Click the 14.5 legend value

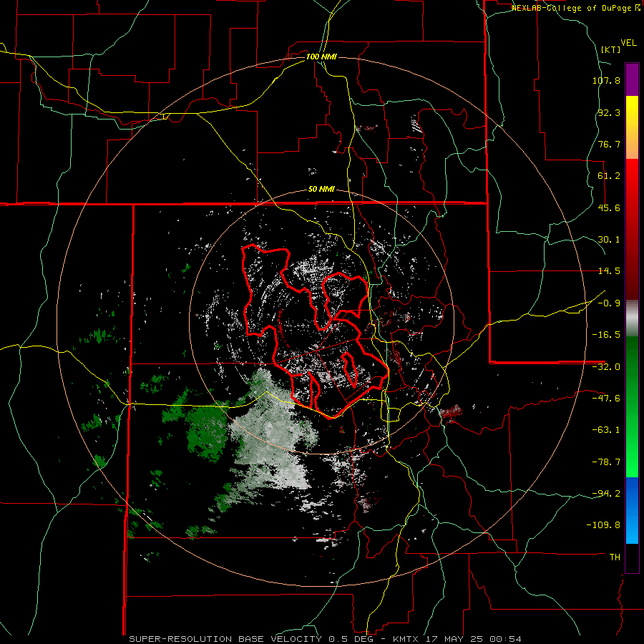click(x=609, y=271)
